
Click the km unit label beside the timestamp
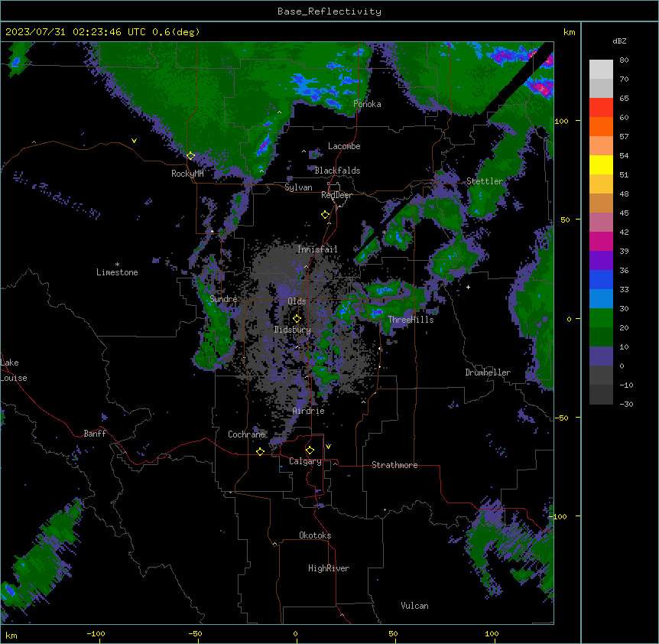point(570,32)
